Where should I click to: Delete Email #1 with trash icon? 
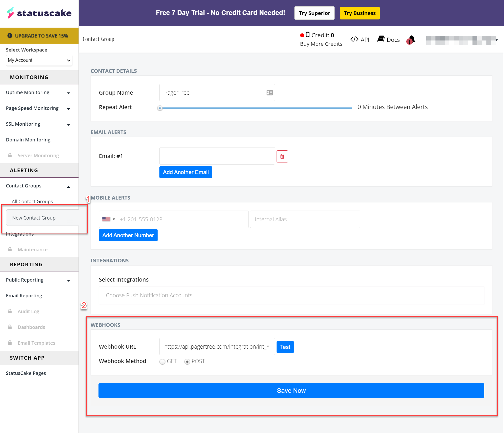[x=282, y=156]
